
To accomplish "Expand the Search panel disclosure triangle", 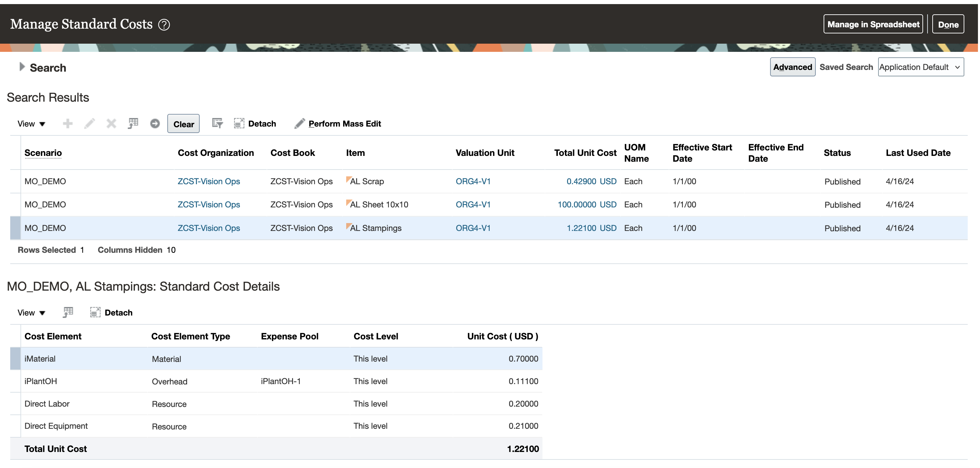I will click(22, 67).
